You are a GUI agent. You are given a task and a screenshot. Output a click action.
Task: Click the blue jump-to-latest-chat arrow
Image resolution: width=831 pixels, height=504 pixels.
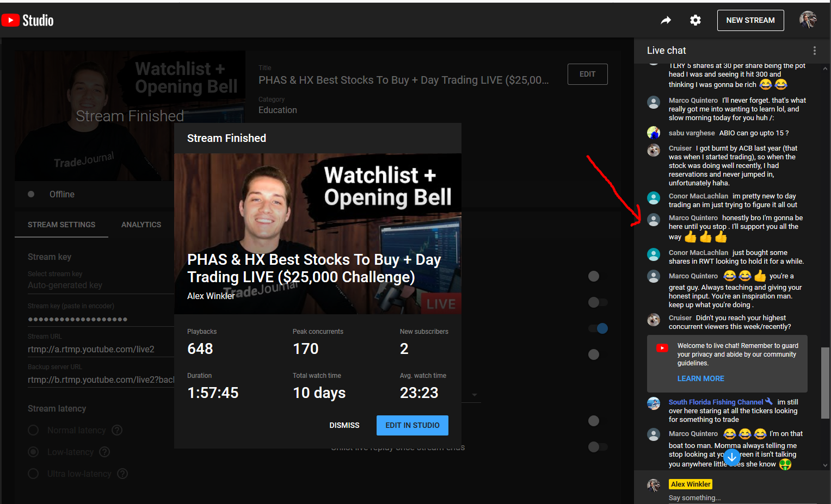click(x=732, y=457)
